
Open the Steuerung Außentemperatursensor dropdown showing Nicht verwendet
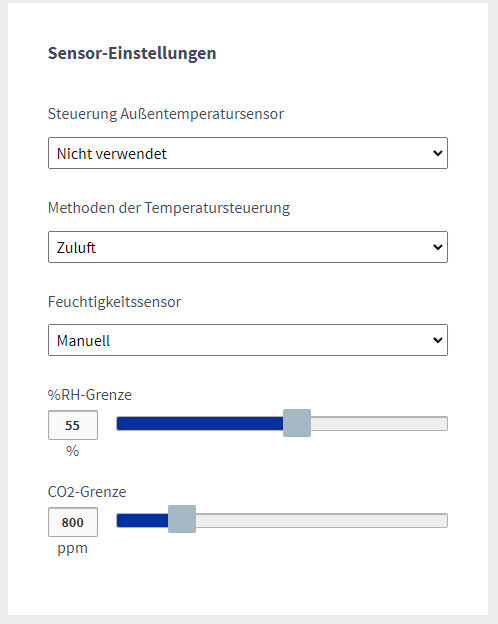click(x=248, y=153)
